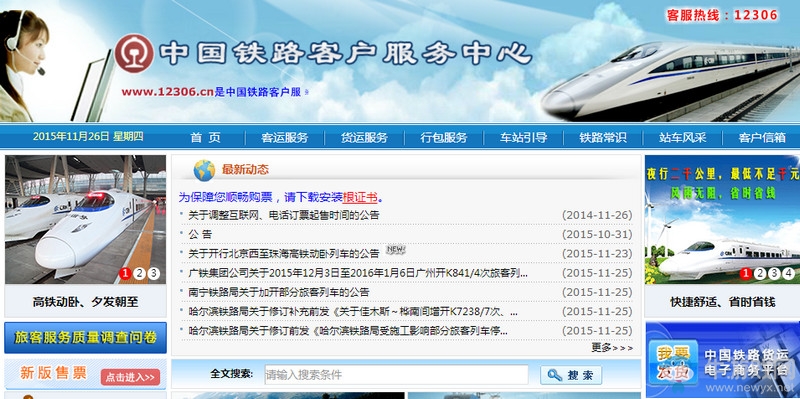
Task: Open the 行包服务 navigation tab
Action: tap(444, 137)
